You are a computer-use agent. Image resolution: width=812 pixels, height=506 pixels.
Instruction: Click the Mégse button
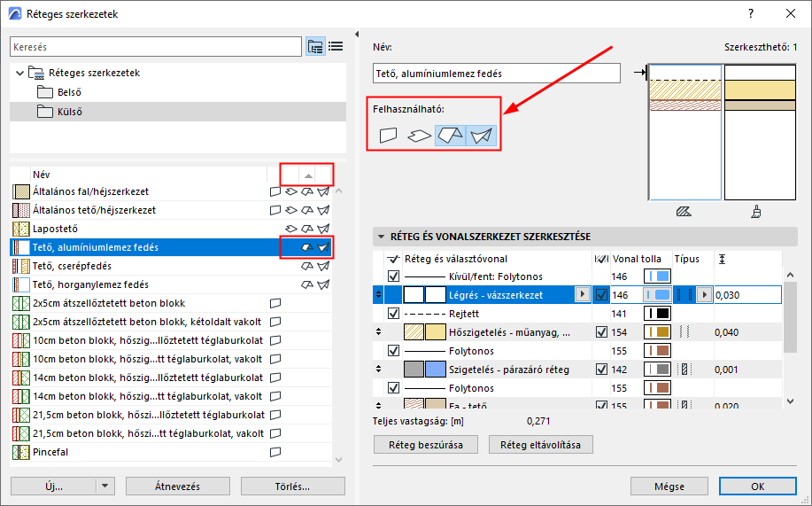(669, 487)
